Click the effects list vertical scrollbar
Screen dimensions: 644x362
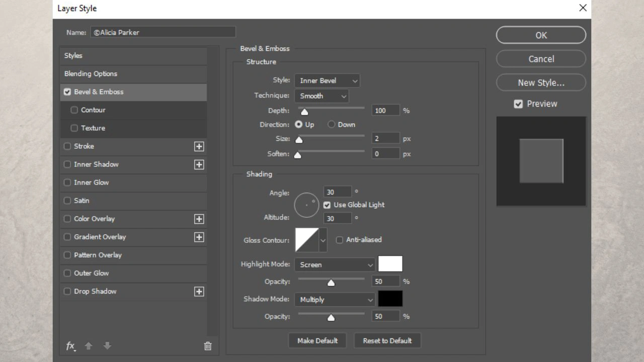(x=213, y=191)
